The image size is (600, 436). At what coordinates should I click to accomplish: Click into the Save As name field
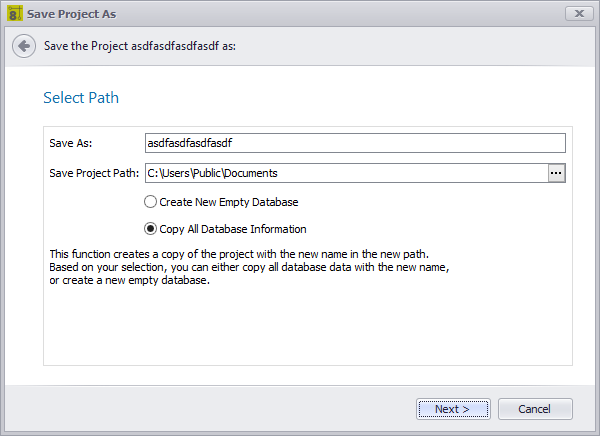coord(355,143)
